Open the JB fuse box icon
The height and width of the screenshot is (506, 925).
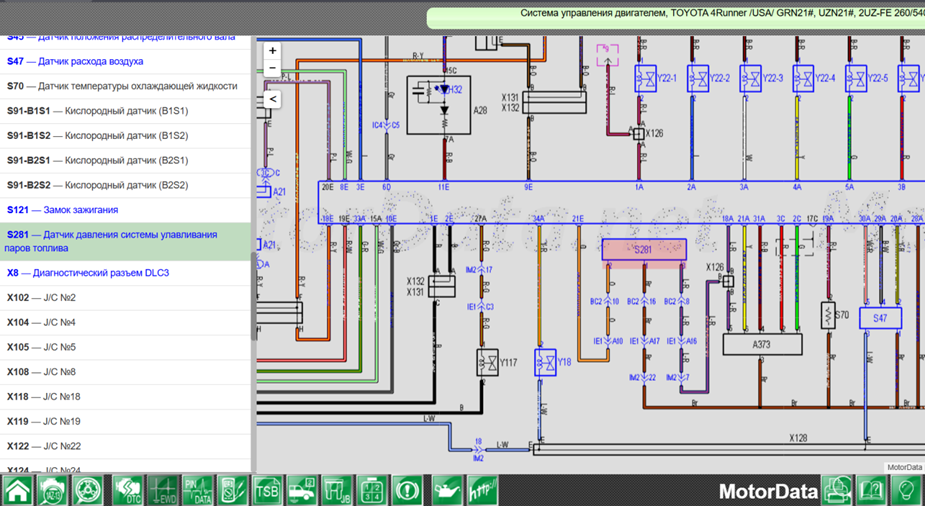(x=337, y=491)
